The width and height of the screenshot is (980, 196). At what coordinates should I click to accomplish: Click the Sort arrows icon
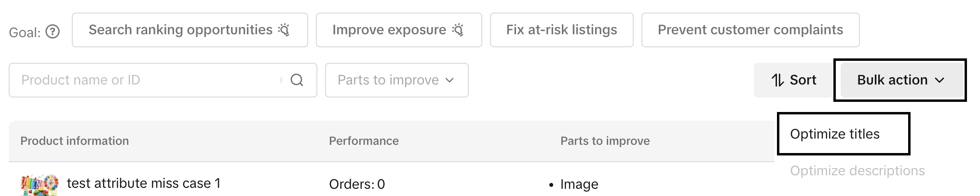(777, 80)
